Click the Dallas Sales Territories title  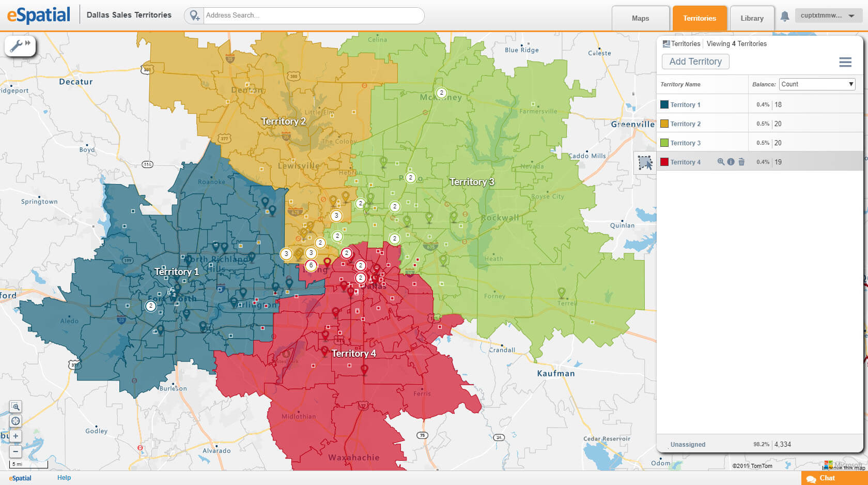point(129,15)
